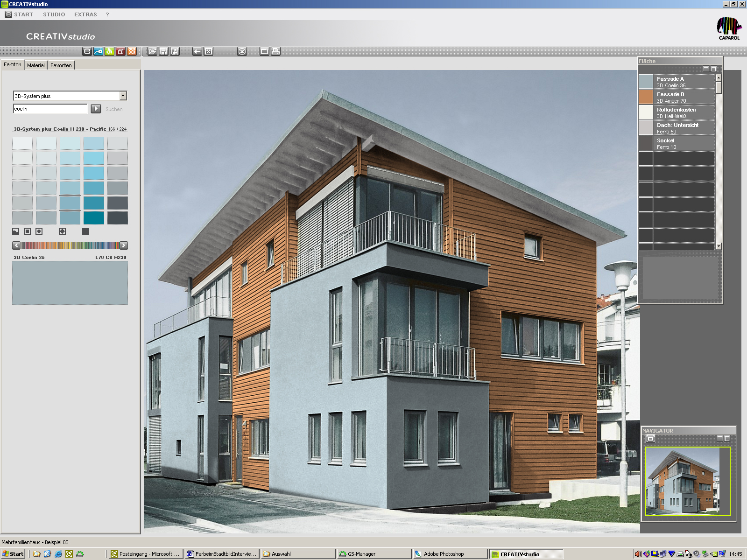Image resolution: width=747 pixels, height=560 pixels.
Task: Click the framed circle icon under the swatches
Action: (x=39, y=231)
